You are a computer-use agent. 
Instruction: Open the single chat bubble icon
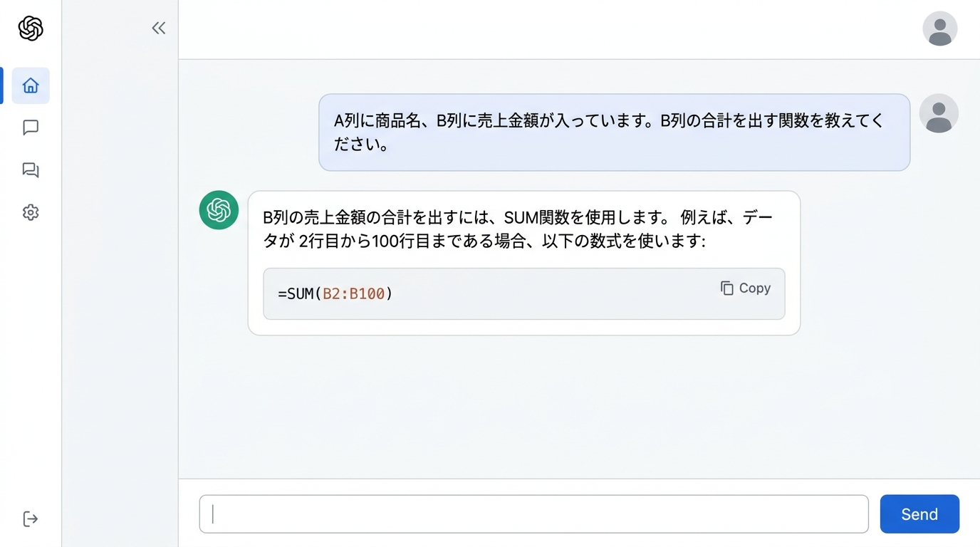click(x=31, y=127)
